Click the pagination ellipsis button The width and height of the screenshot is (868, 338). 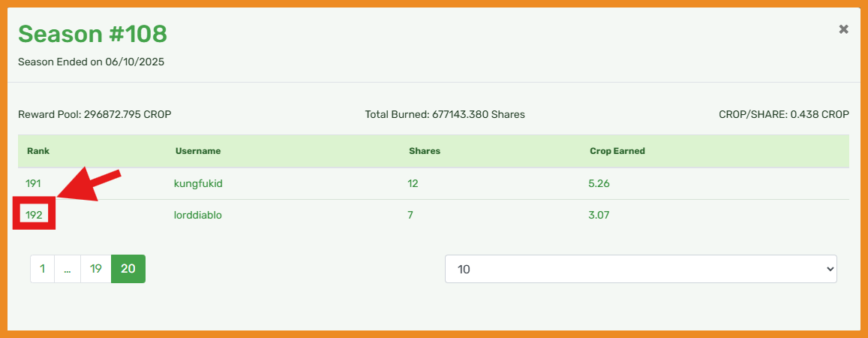(x=68, y=269)
